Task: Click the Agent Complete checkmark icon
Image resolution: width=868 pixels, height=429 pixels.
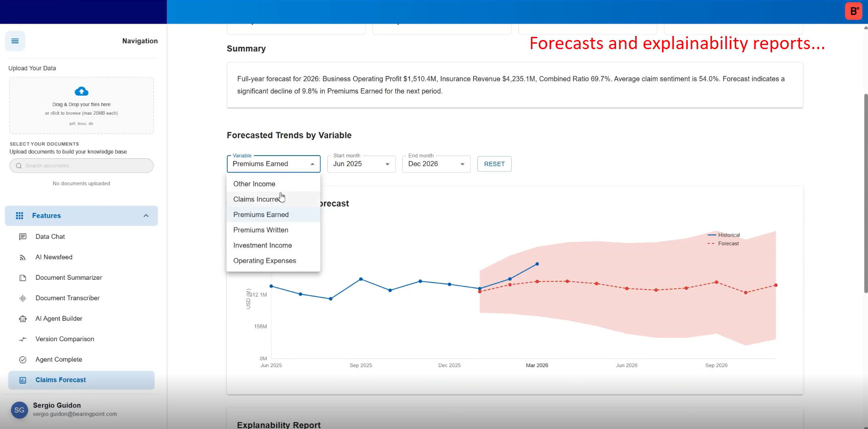Action: [23, 360]
